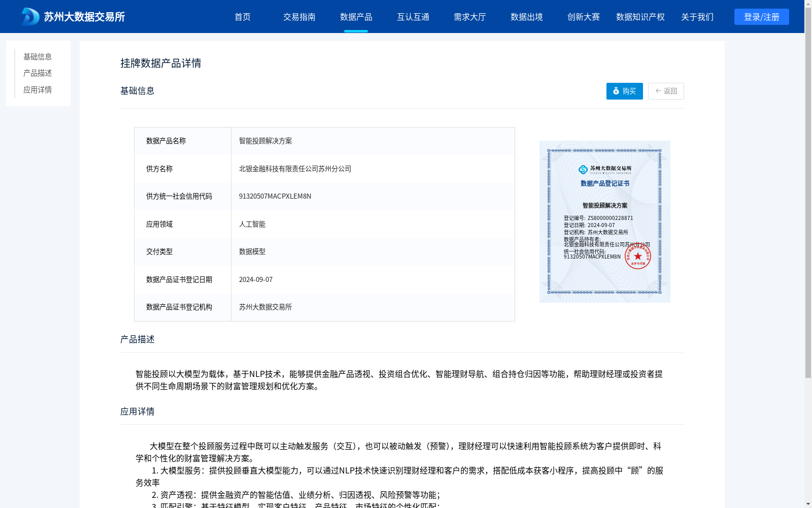Click the 供方名称 row label
Viewport: 812px width, 508px height.
(x=159, y=169)
